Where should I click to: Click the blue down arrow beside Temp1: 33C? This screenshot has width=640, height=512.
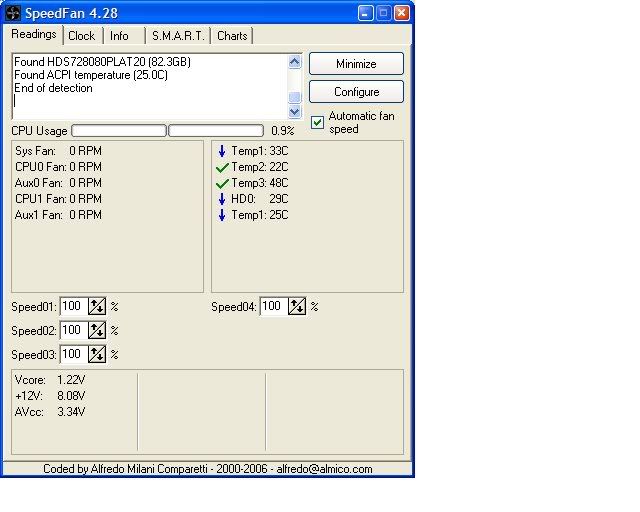222,151
